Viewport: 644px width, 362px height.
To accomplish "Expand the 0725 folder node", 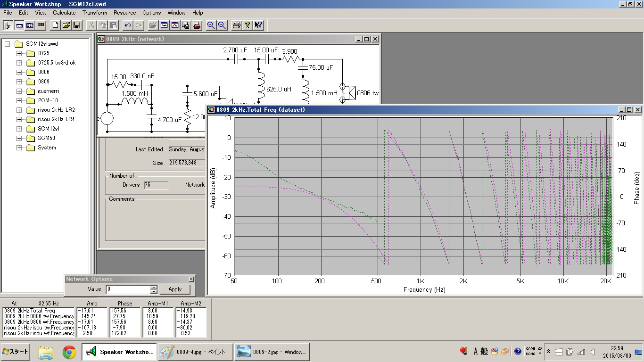I will point(19,53).
